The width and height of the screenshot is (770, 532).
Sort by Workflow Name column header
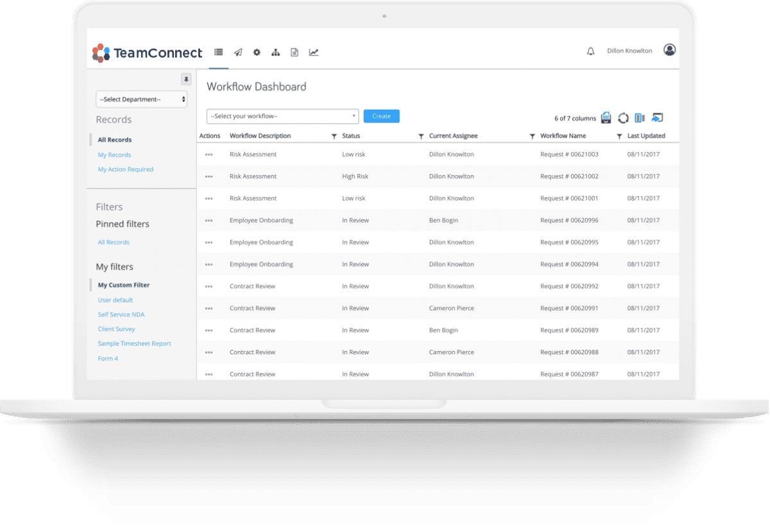coord(563,136)
